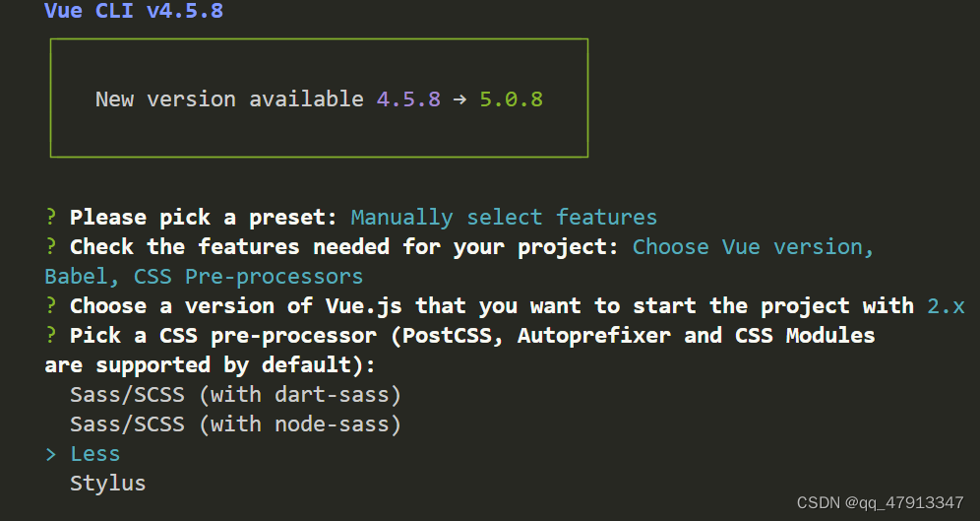The image size is (980, 521).
Task: Click the question mark before "Check the features"
Action: click(51, 247)
